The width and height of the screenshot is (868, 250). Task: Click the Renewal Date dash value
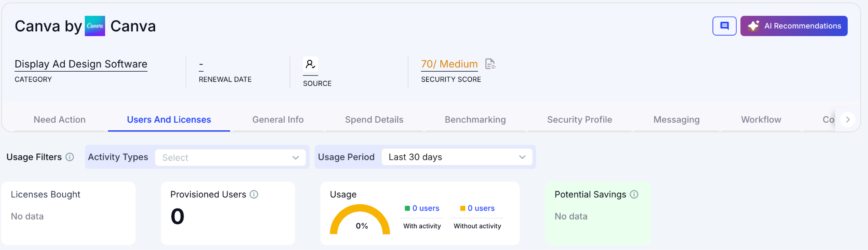coord(201,65)
